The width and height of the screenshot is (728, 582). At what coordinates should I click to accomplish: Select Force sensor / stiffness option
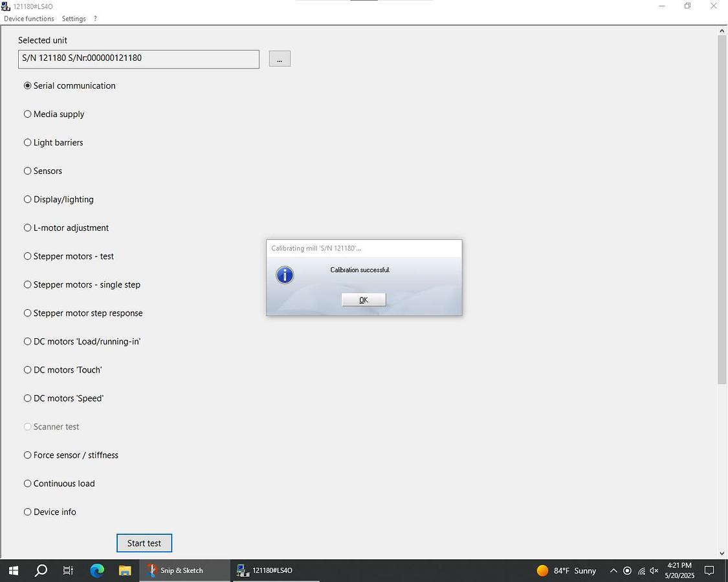(28, 455)
